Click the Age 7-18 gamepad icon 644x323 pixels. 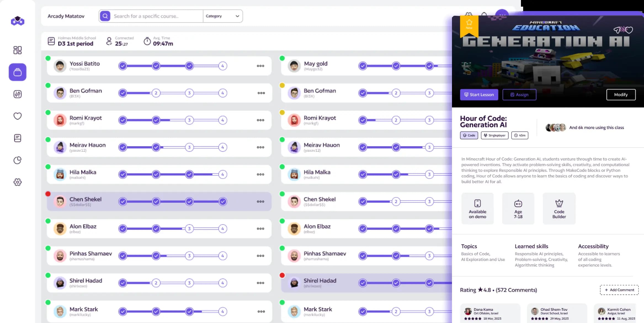tap(518, 203)
